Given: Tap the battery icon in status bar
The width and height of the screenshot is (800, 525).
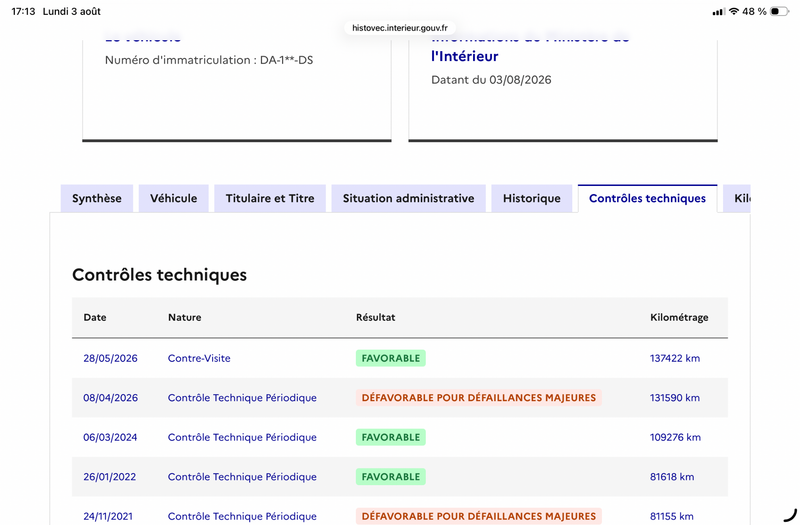Looking at the screenshot, I should pos(779,11).
